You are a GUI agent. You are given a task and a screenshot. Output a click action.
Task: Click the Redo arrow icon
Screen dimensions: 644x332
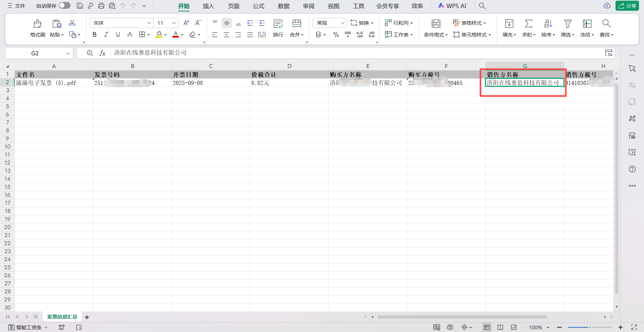pyautogui.click(x=133, y=6)
